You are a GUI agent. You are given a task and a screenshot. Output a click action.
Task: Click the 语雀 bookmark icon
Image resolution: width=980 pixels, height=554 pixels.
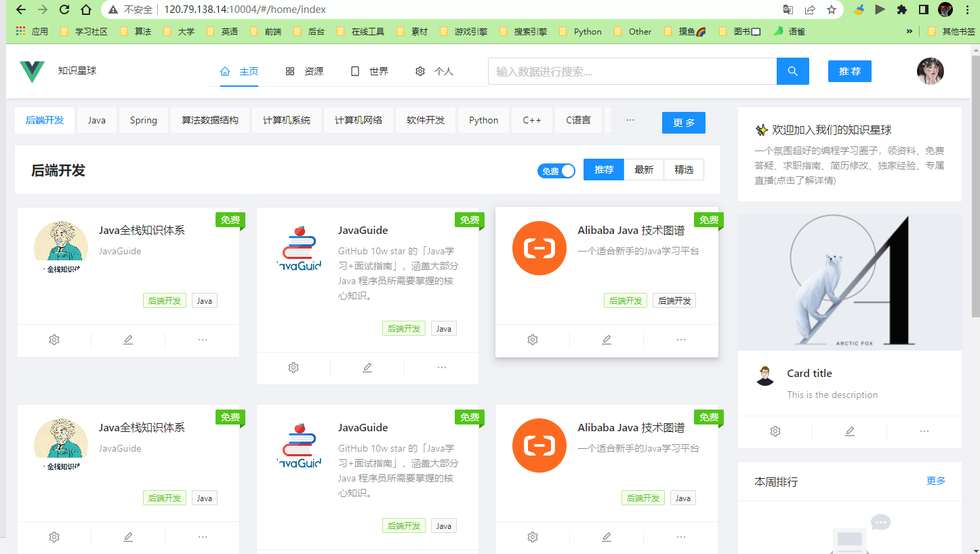click(779, 31)
